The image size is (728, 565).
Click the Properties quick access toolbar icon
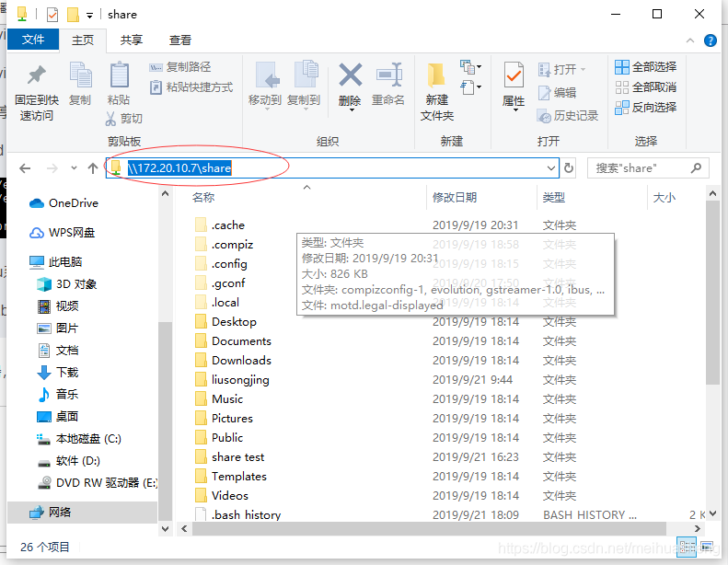[x=52, y=15]
